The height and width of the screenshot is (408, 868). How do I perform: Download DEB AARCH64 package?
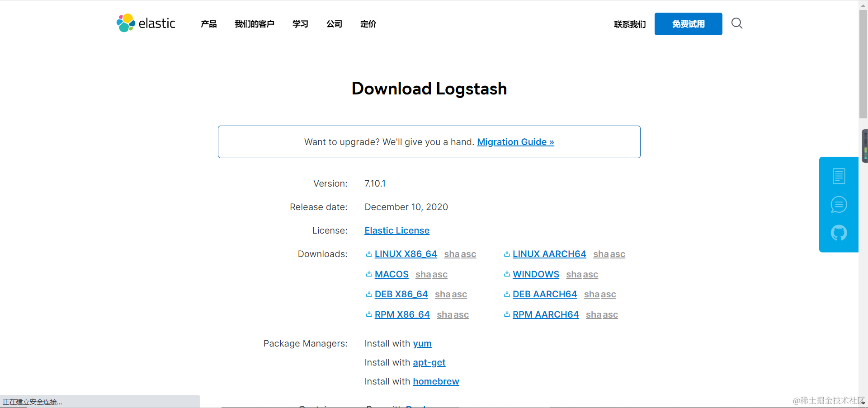point(545,294)
